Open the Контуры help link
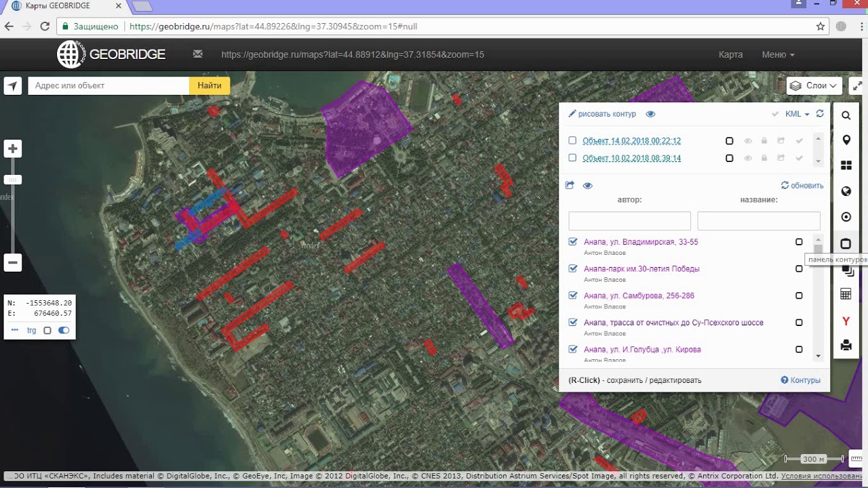The height and width of the screenshot is (488, 868). (800, 380)
